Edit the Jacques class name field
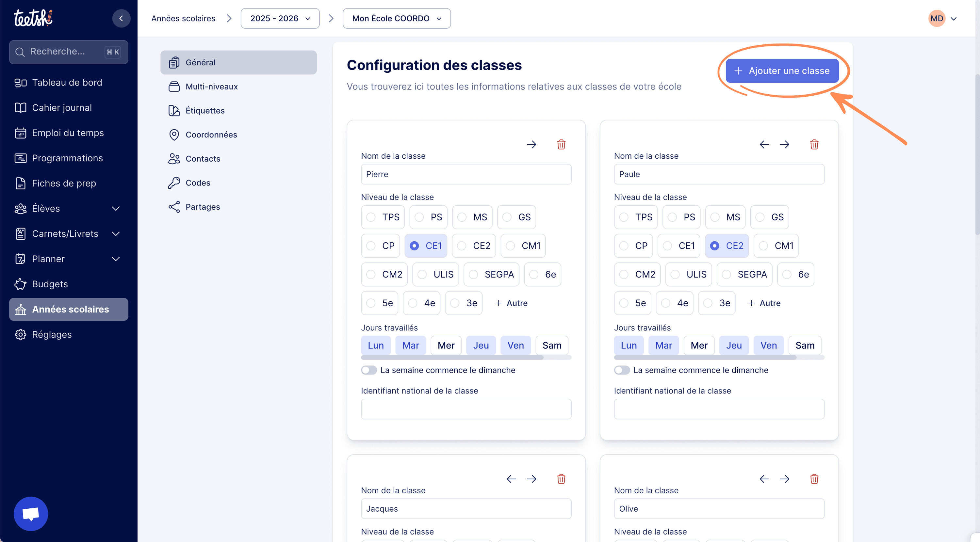Image resolution: width=980 pixels, height=542 pixels. (466, 508)
